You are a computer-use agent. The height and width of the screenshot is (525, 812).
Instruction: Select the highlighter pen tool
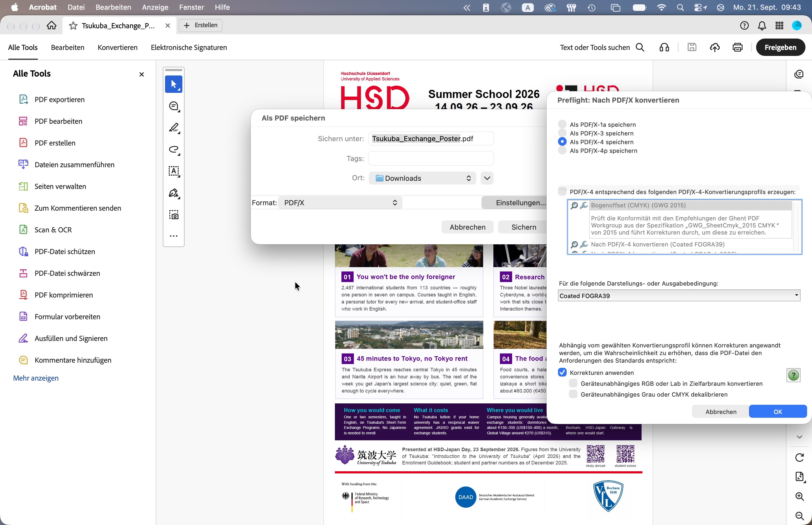pyautogui.click(x=174, y=128)
